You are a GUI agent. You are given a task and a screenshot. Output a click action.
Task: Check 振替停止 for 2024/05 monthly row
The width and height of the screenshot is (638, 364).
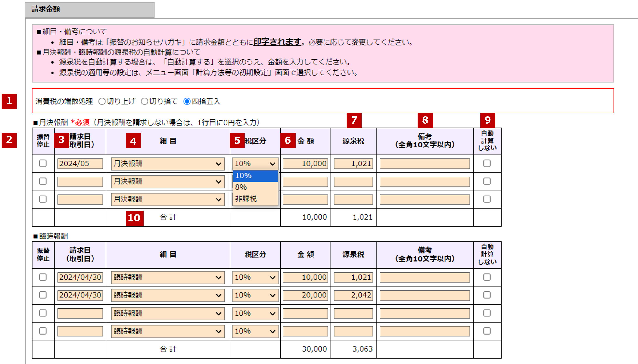(43, 163)
